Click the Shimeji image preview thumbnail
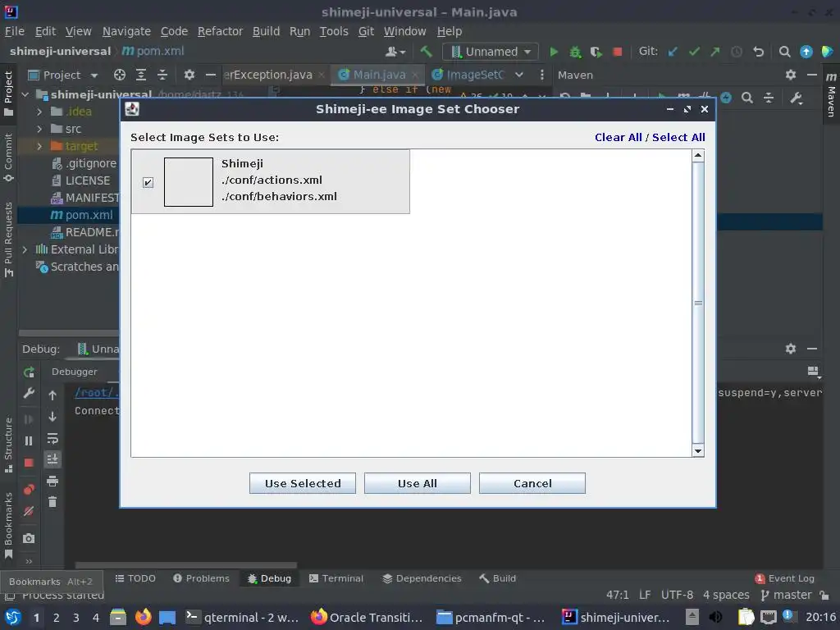This screenshot has height=630, width=840. 189,182
